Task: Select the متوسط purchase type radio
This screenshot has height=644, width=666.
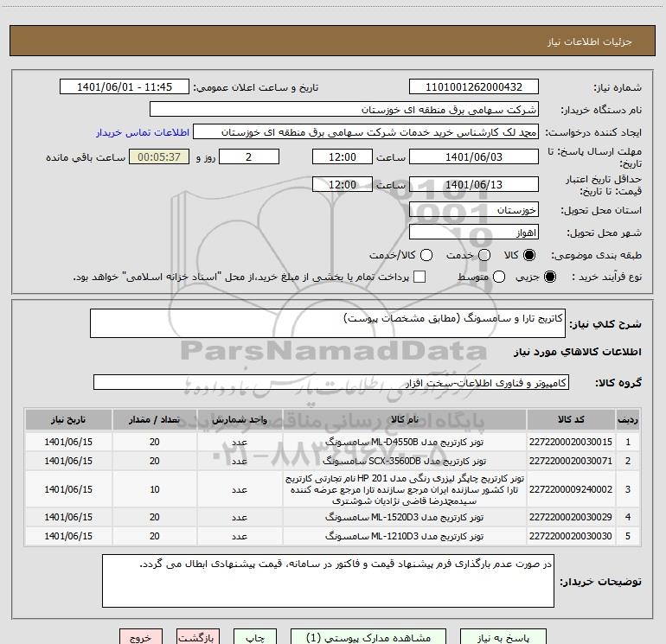Action: click(x=499, y=277)
